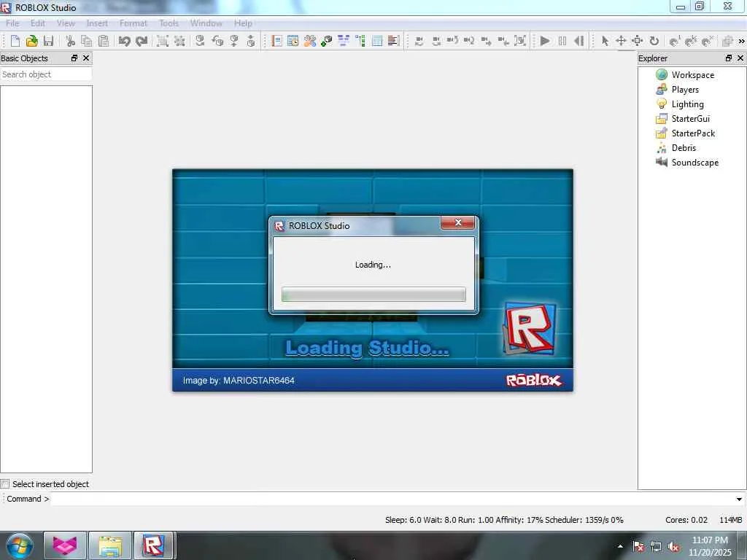The image size is (747, 560).
Task: Open the Format menu
Action: (x=133, y=23)
